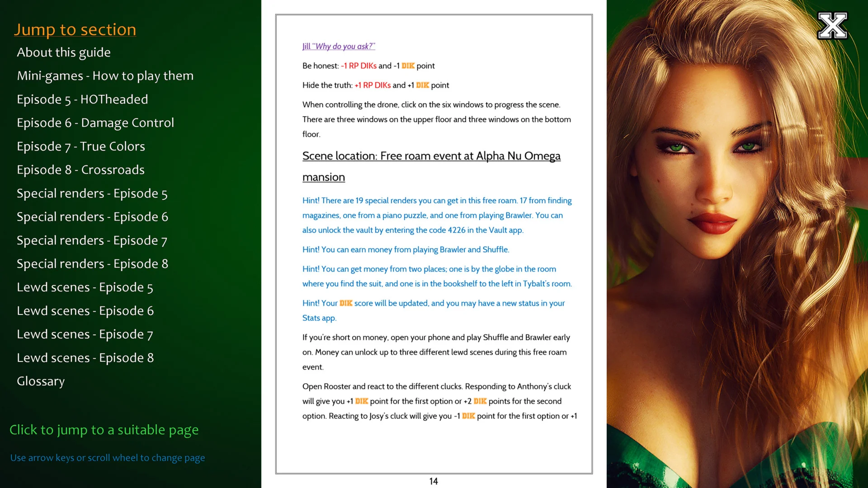This screenshot has width=868, height=488.
Task: Jump to Lewd scenes - Episode 5
Action: 85,287
